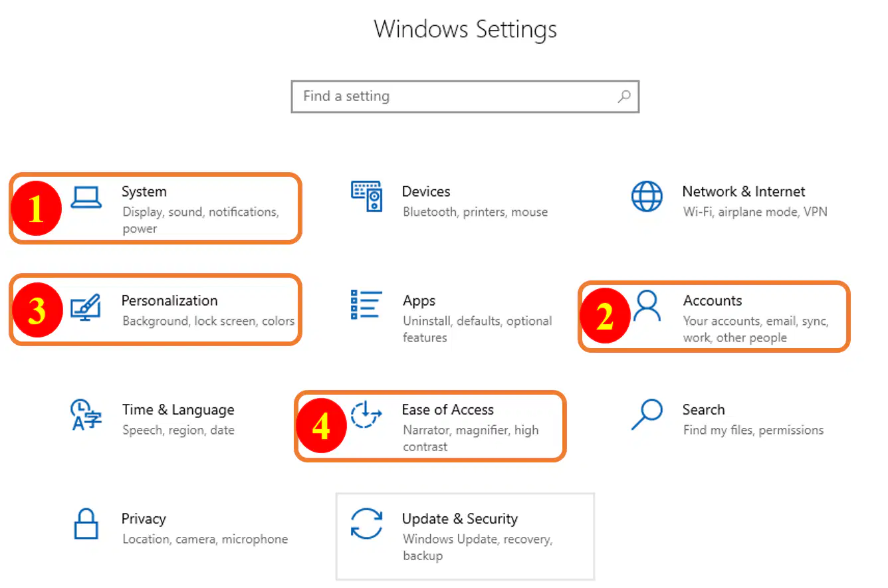Viewport: 888px width, 588px height.
Task: Click the Apps list icon
Action: (x=366, y=305)
